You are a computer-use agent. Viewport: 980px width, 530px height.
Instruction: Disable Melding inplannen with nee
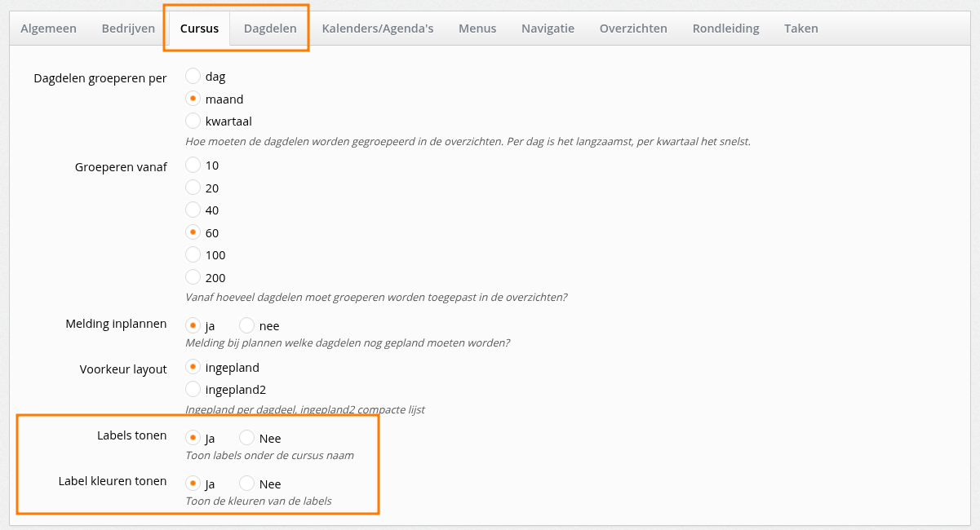(x=247, y=326)
